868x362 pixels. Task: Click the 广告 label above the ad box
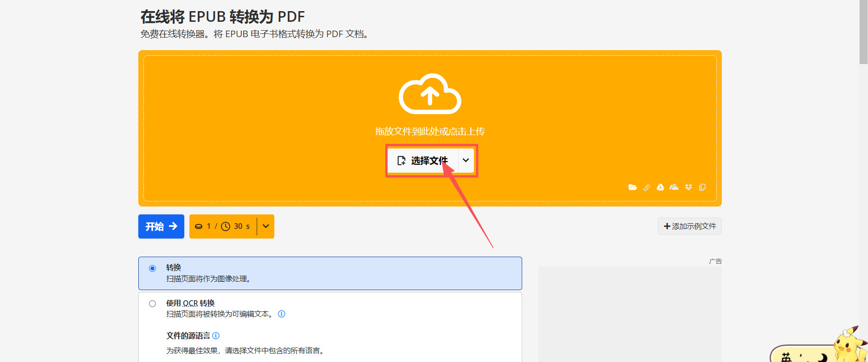click(x=715, y=261)
